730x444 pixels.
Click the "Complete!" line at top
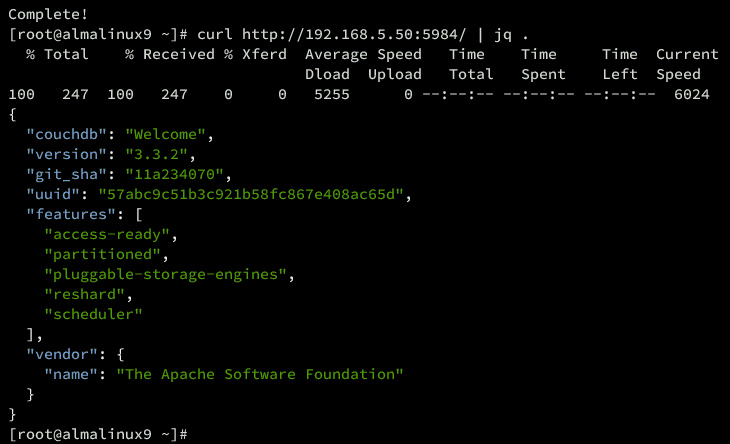tap(48, 15)
